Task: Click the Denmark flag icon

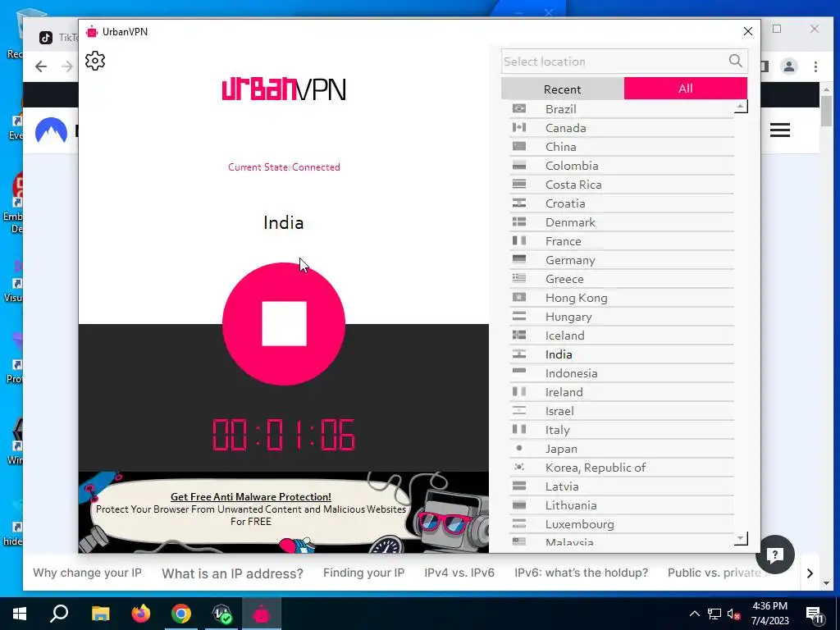Action: 519,221
